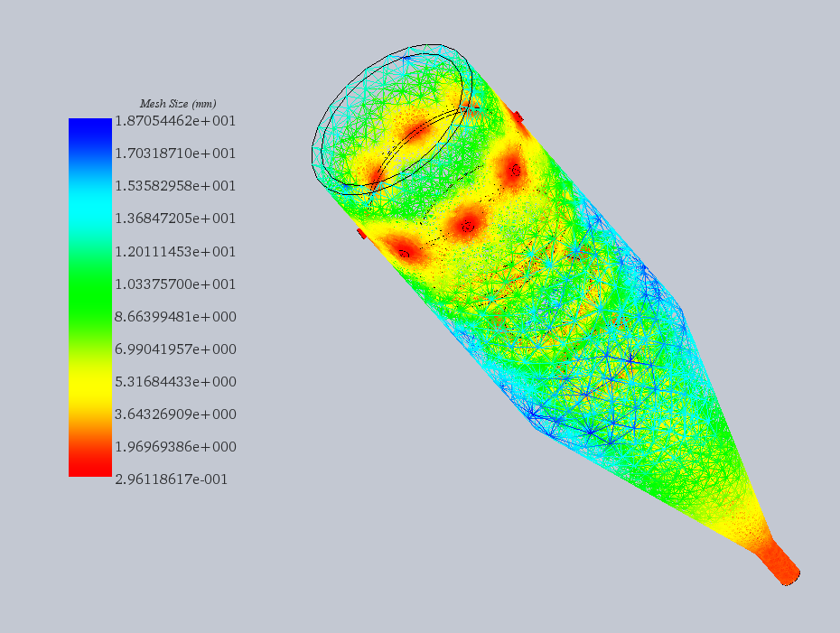
Task: Click the red narrow outlet tip of the mesh
Action: 779,563
